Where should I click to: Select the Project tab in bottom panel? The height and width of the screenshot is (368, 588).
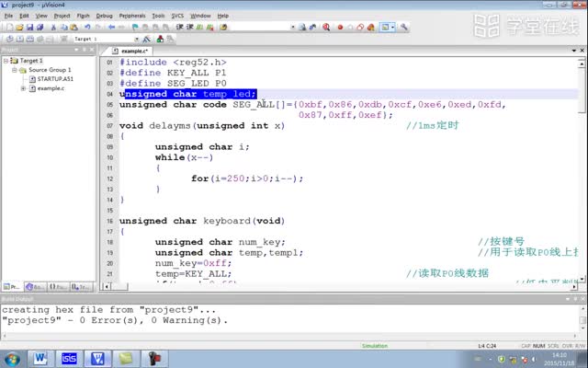[12, 287]
